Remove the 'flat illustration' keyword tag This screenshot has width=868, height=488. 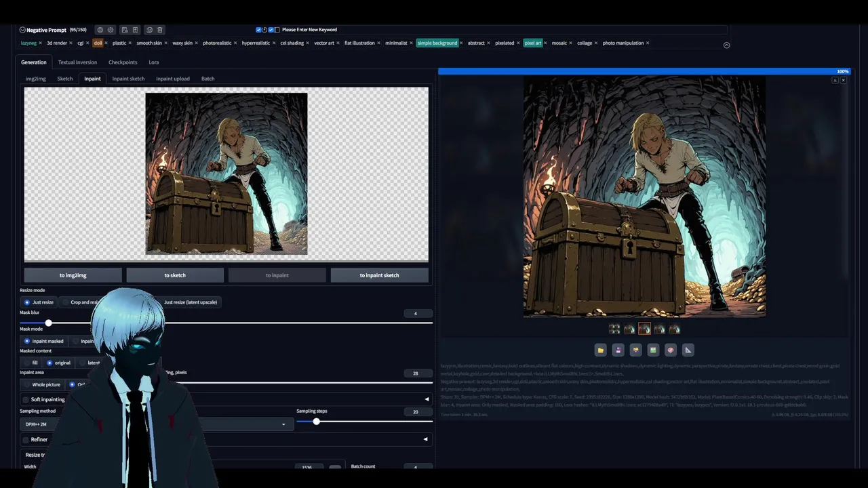point(378,43)
